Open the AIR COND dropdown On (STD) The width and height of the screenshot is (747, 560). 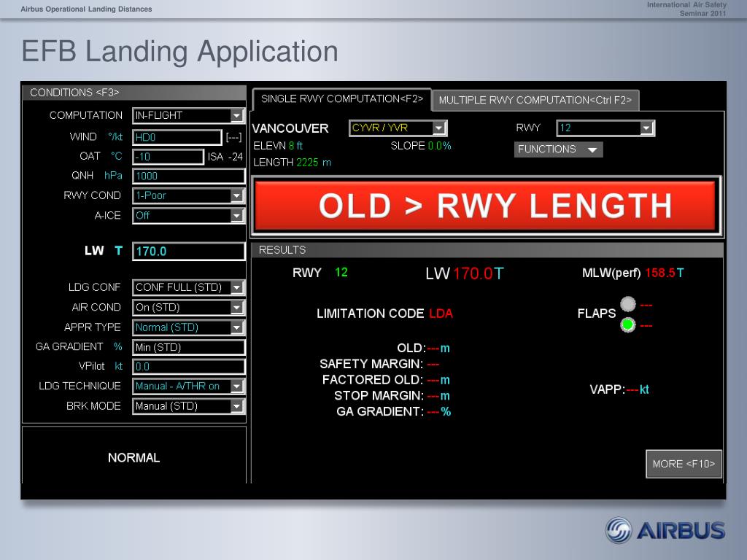pyautogui.click(x=189, y=307)
